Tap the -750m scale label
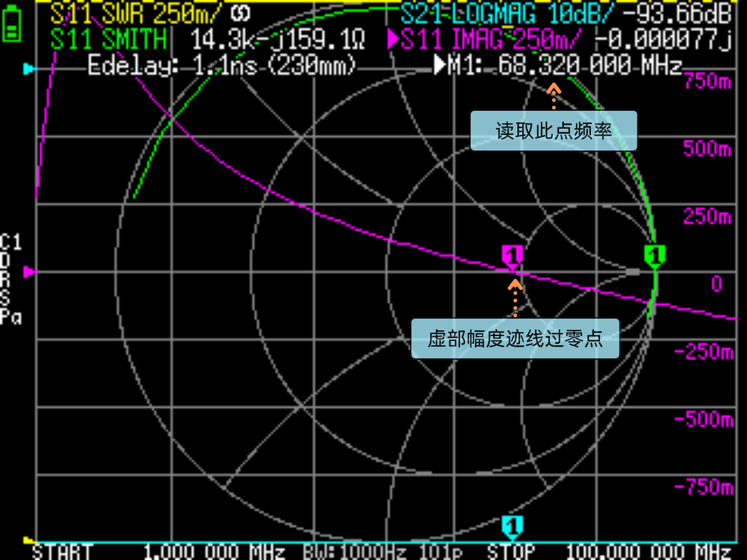Image resolution: width=747 pixels, height=560 pixels. click(703, 487)
